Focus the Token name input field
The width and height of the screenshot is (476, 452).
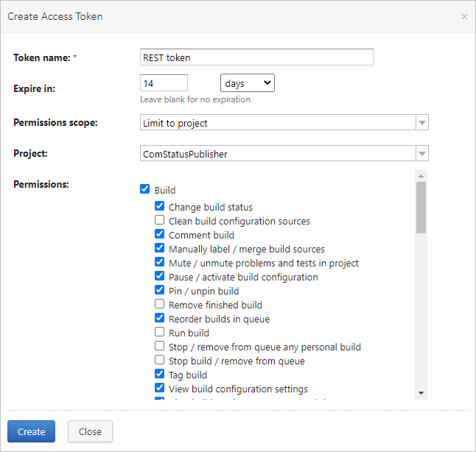[256, 57]
